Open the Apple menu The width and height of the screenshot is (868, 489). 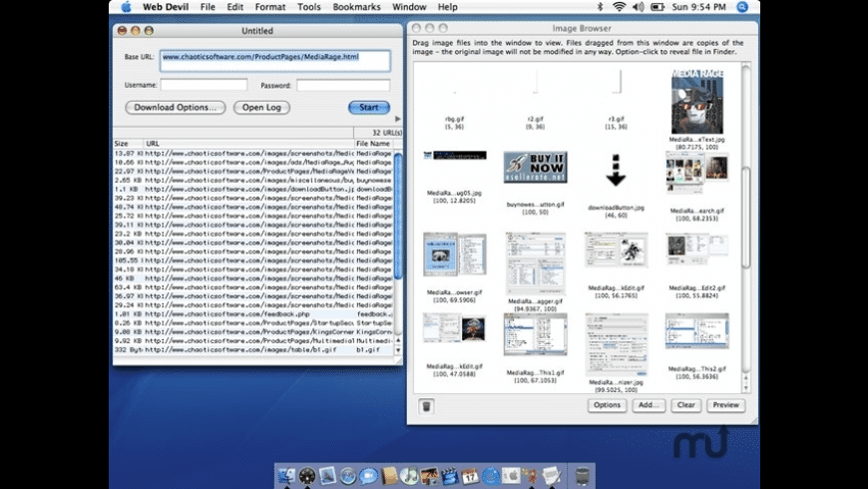pos(126,7)
